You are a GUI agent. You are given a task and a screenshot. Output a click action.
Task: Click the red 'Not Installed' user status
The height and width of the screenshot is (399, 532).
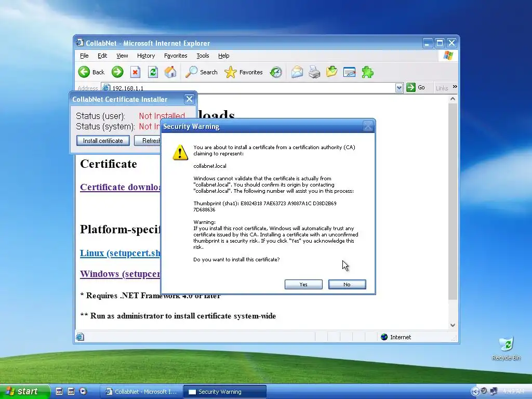click(x=162, y=116)
